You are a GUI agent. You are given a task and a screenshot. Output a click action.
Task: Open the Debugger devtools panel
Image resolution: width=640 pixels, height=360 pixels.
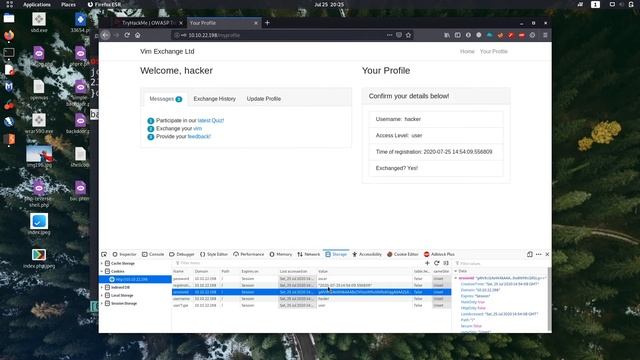pyautogui.click(x=182, y=254)
